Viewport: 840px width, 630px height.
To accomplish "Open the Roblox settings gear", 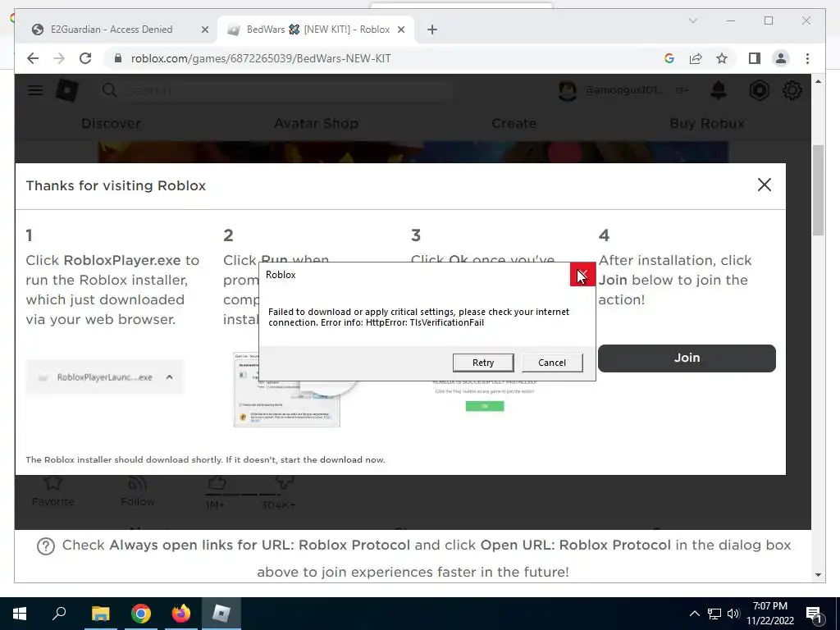I will pos(792,90).
